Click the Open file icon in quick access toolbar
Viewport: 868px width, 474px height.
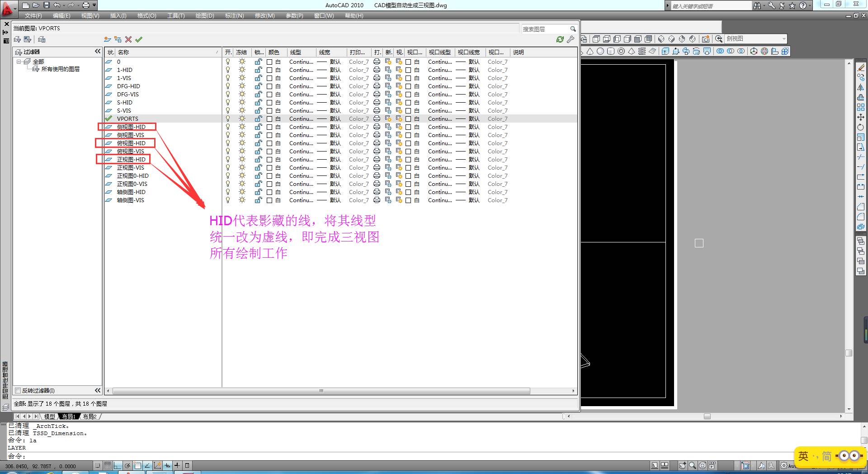(36, 5)
